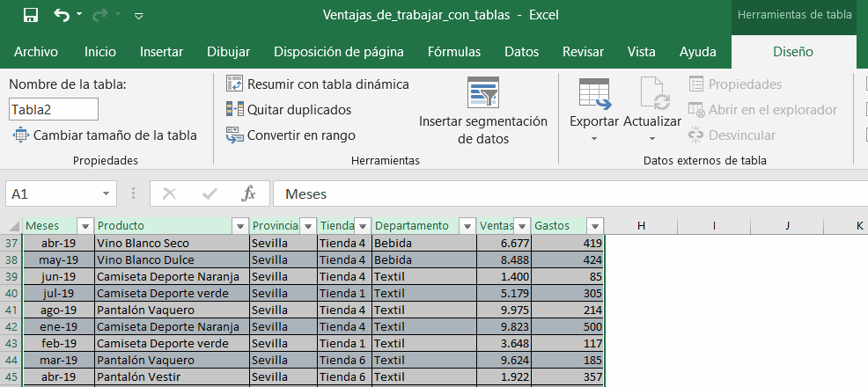Click Bebida in row 37
868x387 pixels.
tap(424, 244)
